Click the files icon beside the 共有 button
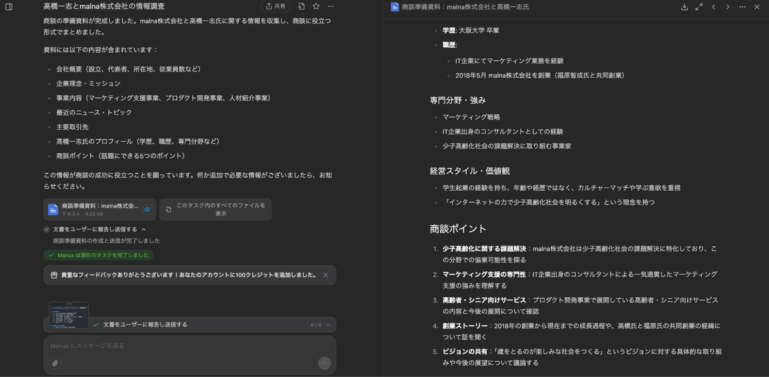769x377 pixels. coord(302,6)
